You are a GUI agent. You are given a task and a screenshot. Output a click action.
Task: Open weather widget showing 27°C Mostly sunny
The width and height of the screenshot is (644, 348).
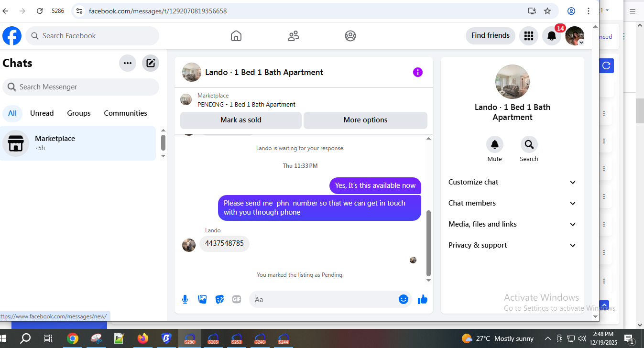tap(498, 338)
